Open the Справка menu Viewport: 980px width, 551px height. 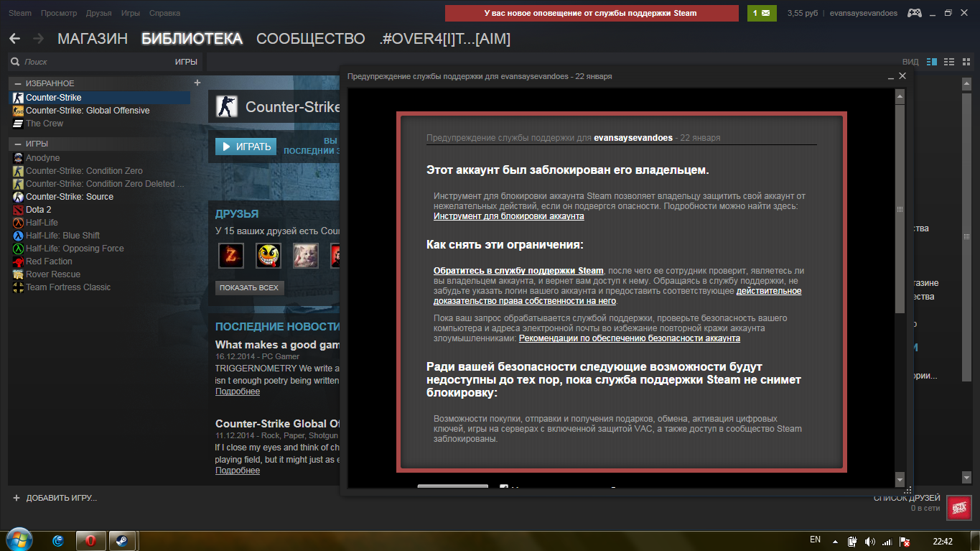tap(165, 13)
